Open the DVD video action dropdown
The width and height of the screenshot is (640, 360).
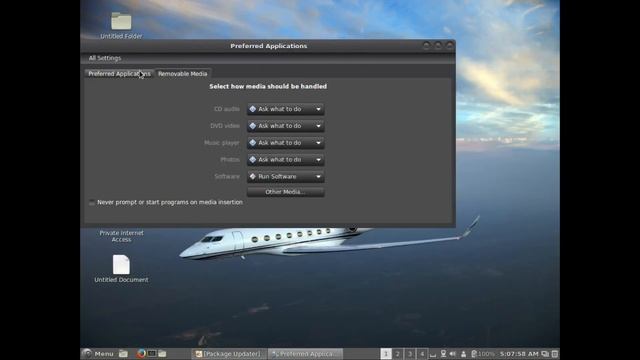(286, 126)
